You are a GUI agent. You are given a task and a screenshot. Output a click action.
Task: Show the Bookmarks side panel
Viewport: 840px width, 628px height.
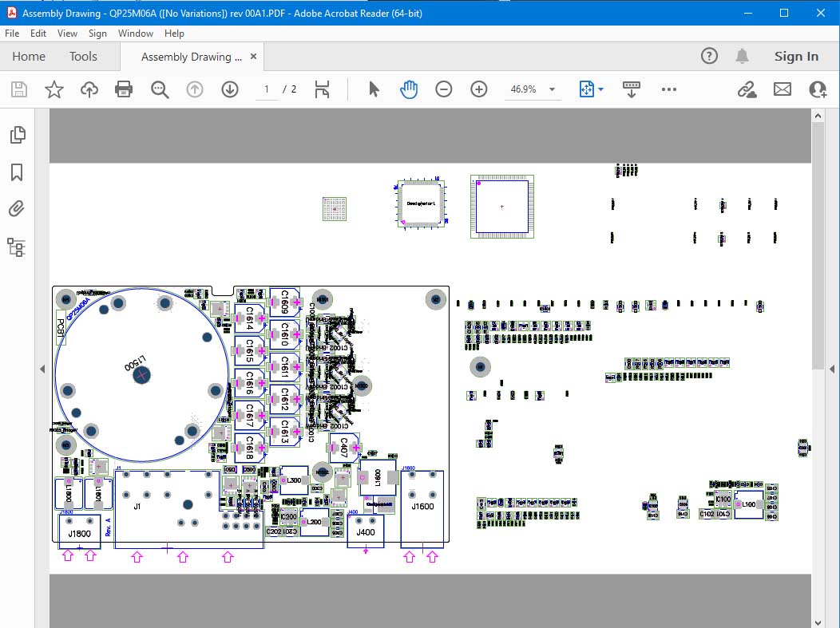pyautogui.click(x=17, y=172)
